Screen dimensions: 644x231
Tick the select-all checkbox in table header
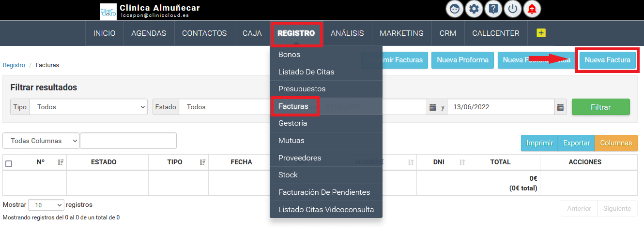(x=9, y=164)
